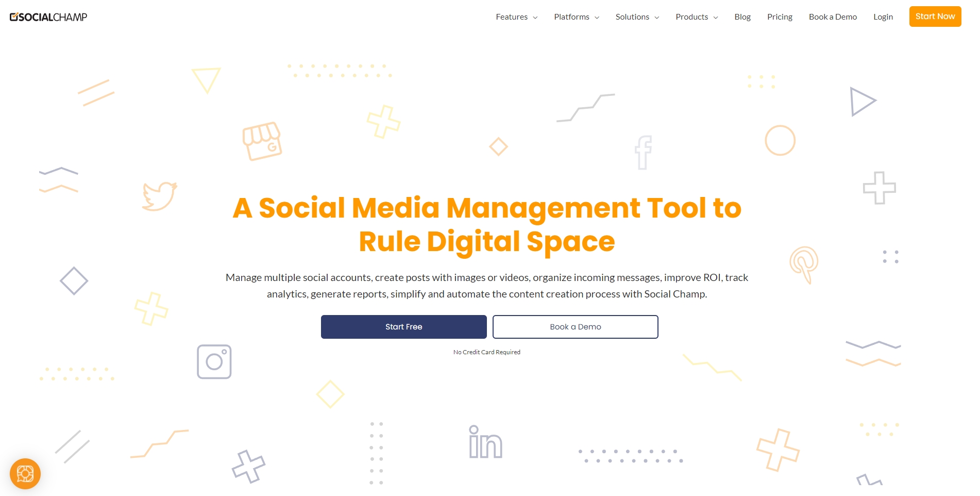The width and height of the screenshot is (980, 496).
Task: Expand the Platforms dropdown chevron
Action: [597, 18]
